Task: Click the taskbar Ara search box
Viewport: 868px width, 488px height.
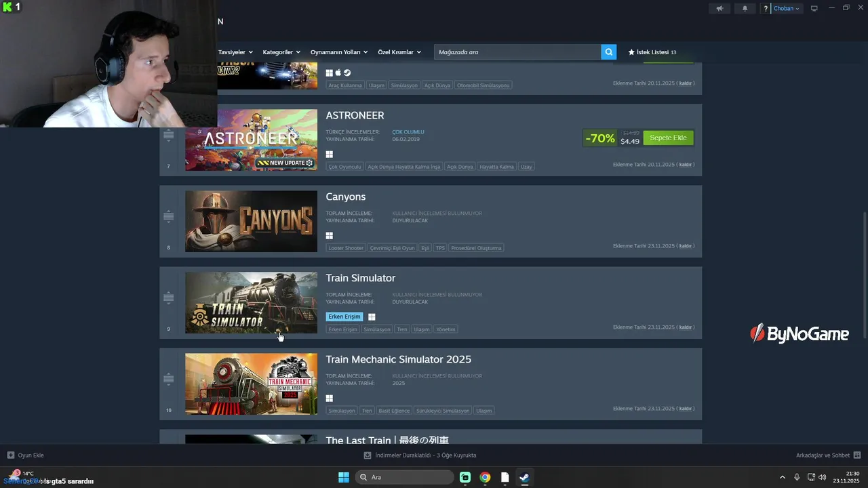Action: tap(404, 477)
